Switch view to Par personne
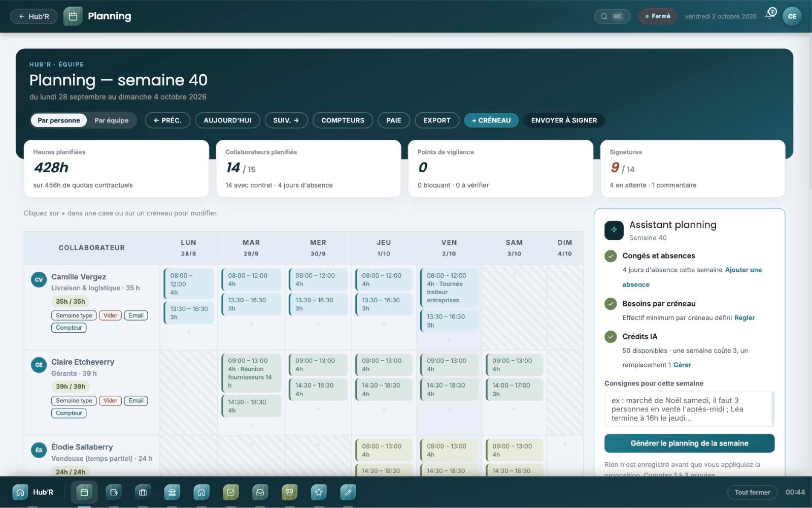 pyautogui.click(x=59, y=120)
